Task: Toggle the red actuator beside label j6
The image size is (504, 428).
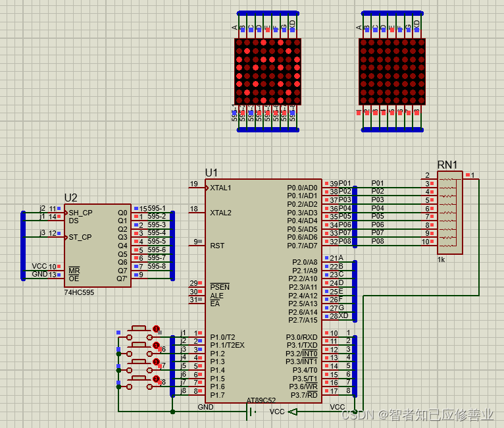Action: pyautogui.click(x=156, y=345)
